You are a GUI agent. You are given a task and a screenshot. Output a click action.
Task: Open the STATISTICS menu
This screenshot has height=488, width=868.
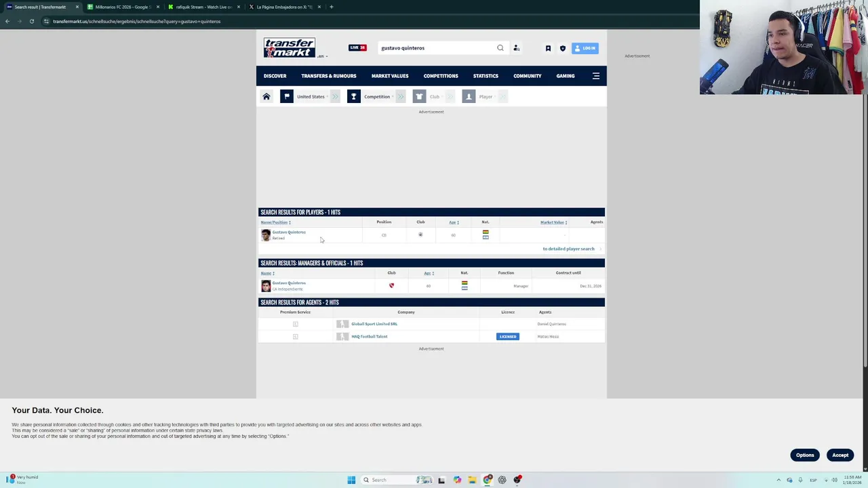[x=486, y=76]
